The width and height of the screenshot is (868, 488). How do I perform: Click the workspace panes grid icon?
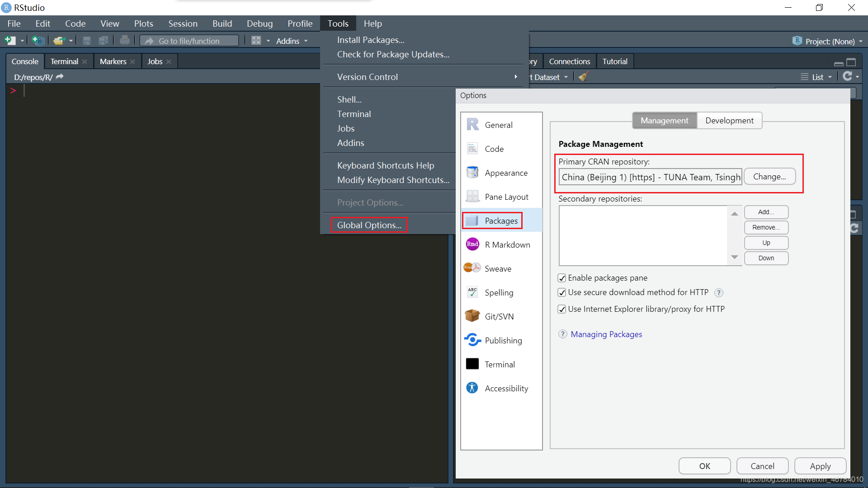tap(256, 41)
